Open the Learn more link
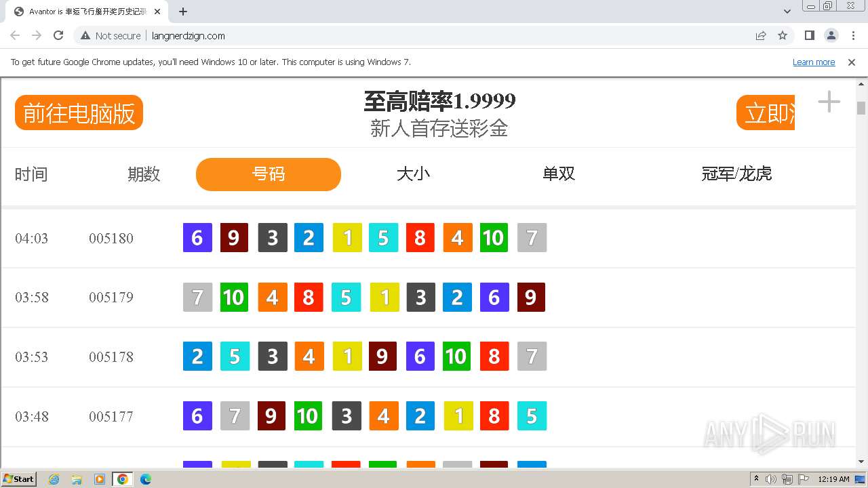Viewport: 868px width, 488px height. pos(814,62)
